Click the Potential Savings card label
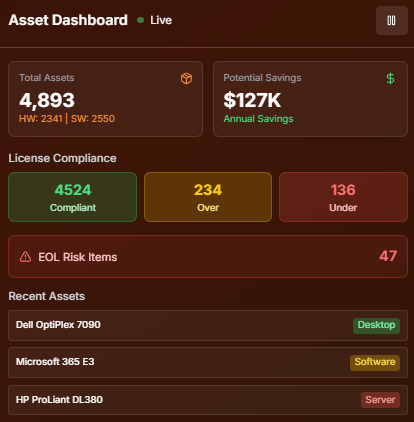This screenshot has height=422, width=414. tap(262, 78)
